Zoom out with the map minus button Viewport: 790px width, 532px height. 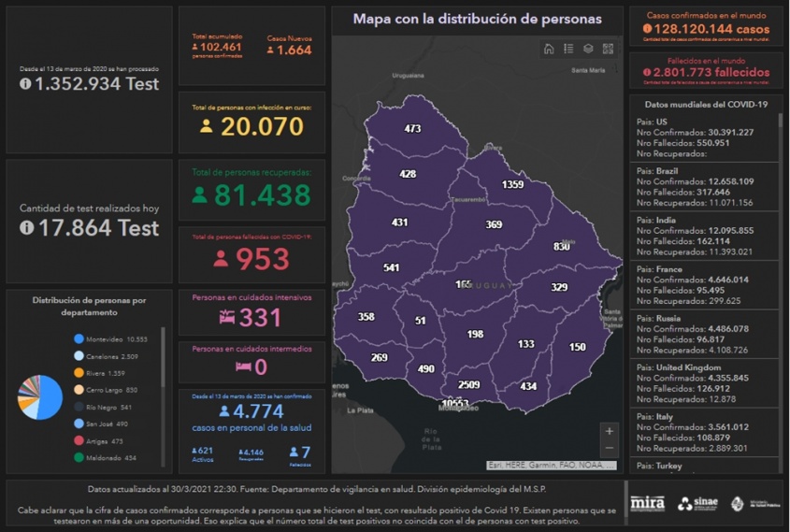[x=610, y=448]
